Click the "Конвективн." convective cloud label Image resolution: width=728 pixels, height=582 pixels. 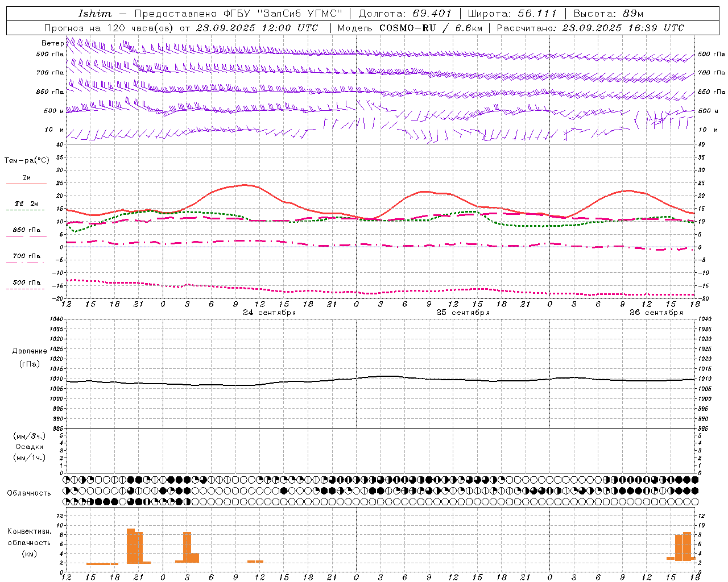pyautogui.click(x=30, y=531)
